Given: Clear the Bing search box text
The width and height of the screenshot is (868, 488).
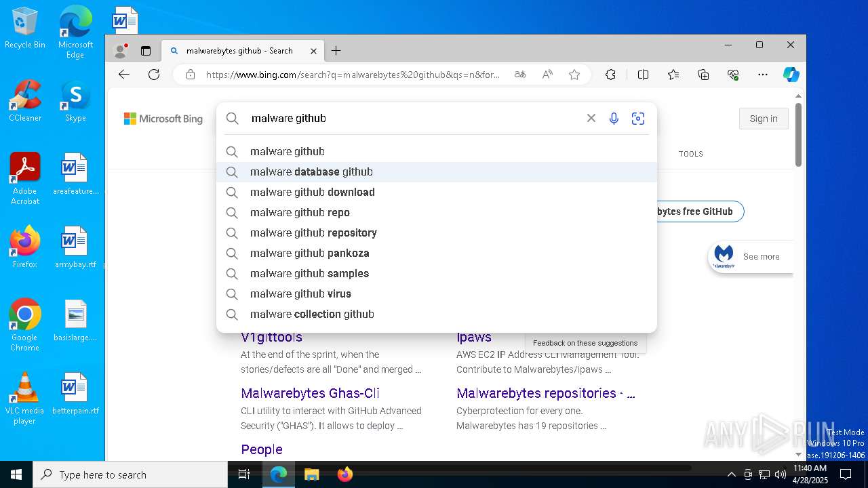Looking at the screenshot, I should coord(591,118).
